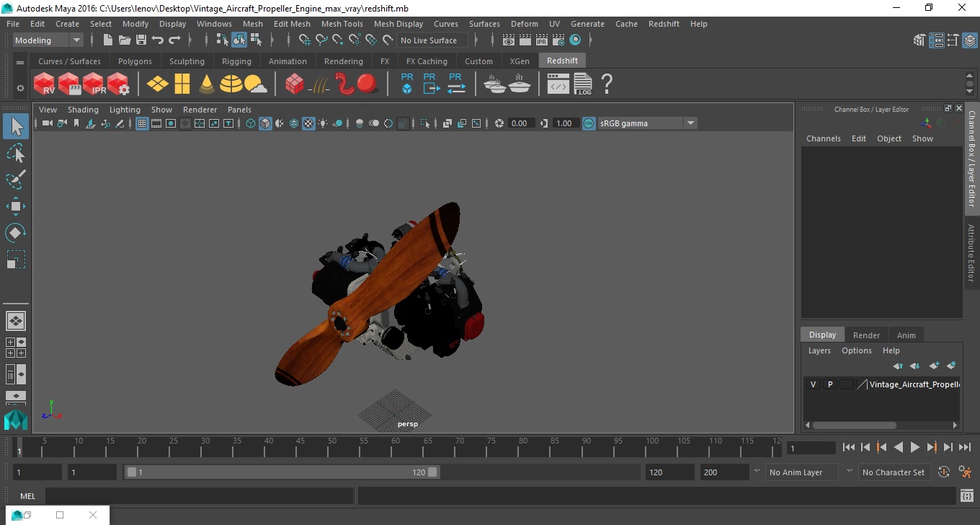The width and height of the screenshot is (980, 525).
Task: Open Redshift render settings cube-with-gear icon
Action: (x=118, y=84)
